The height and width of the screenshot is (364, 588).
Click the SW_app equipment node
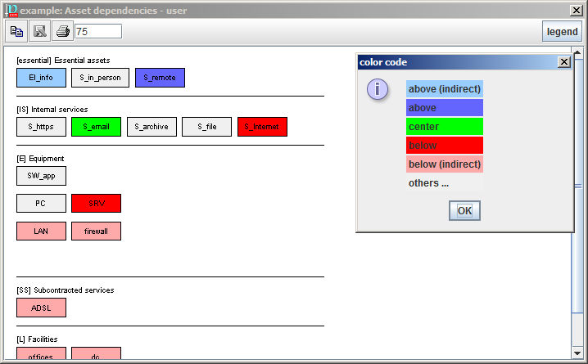[x=41, y=175]
